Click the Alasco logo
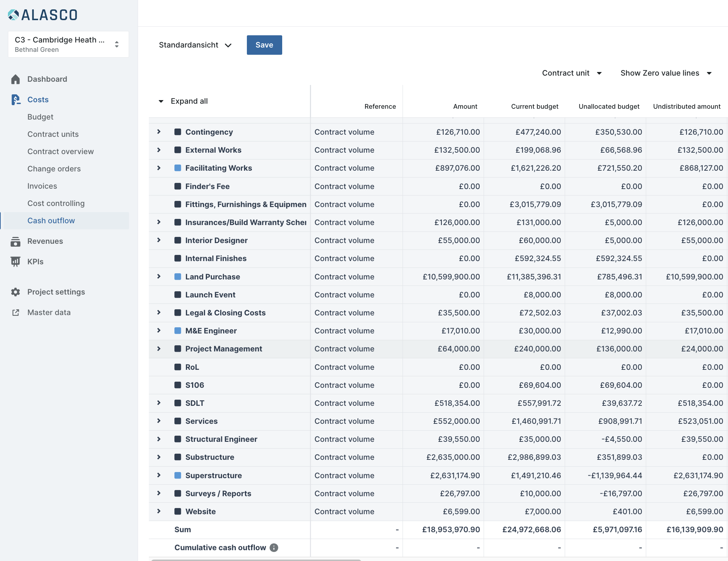 point(43,15)
